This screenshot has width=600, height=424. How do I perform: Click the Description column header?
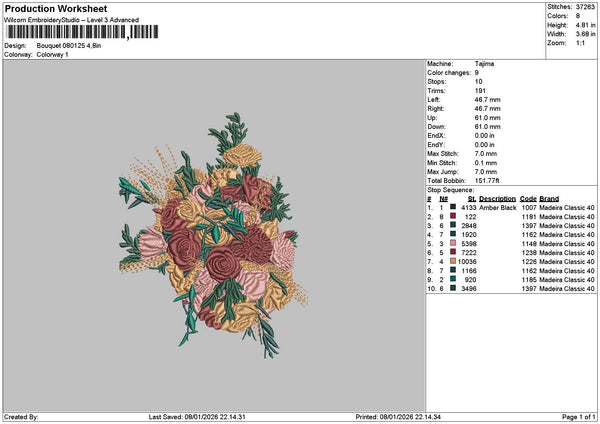(x=497, y=199)
